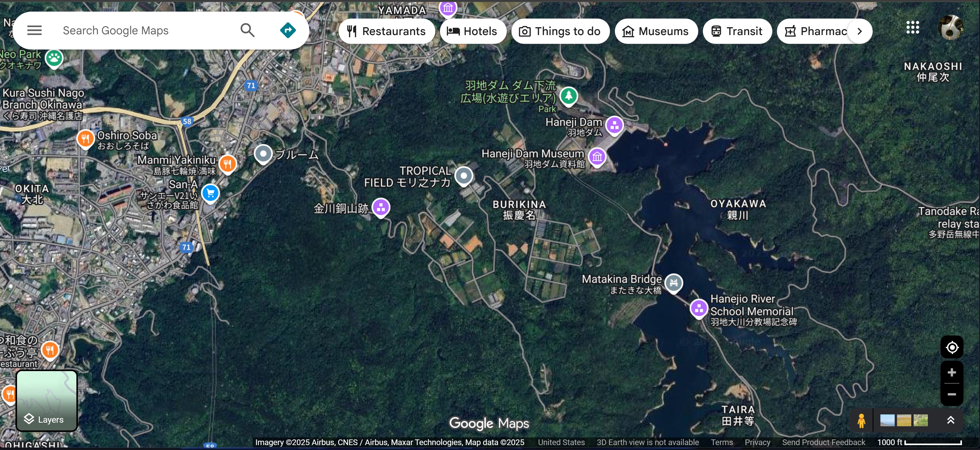Screen dimensions: 980x450
Task: Open the Terms link
Action: tap(722, 443)
